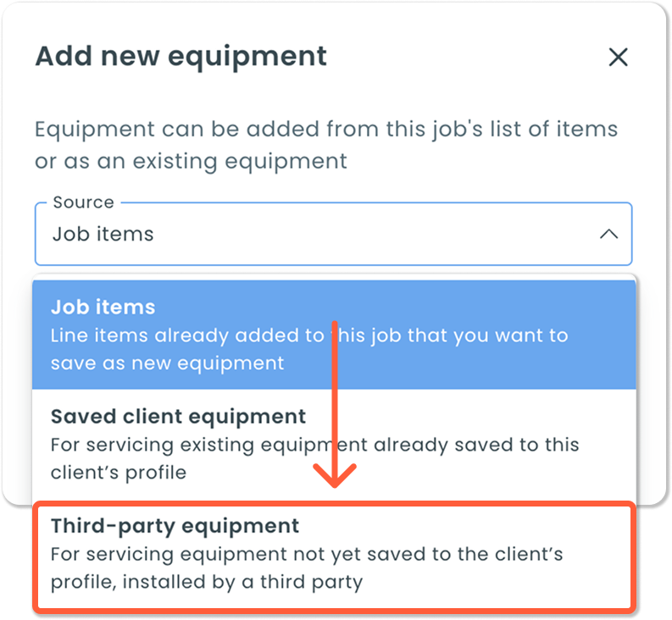Image resolution: width=672 pixels, height=620 pixels.
Task: Click the Source field label
Action: (84, 202)
